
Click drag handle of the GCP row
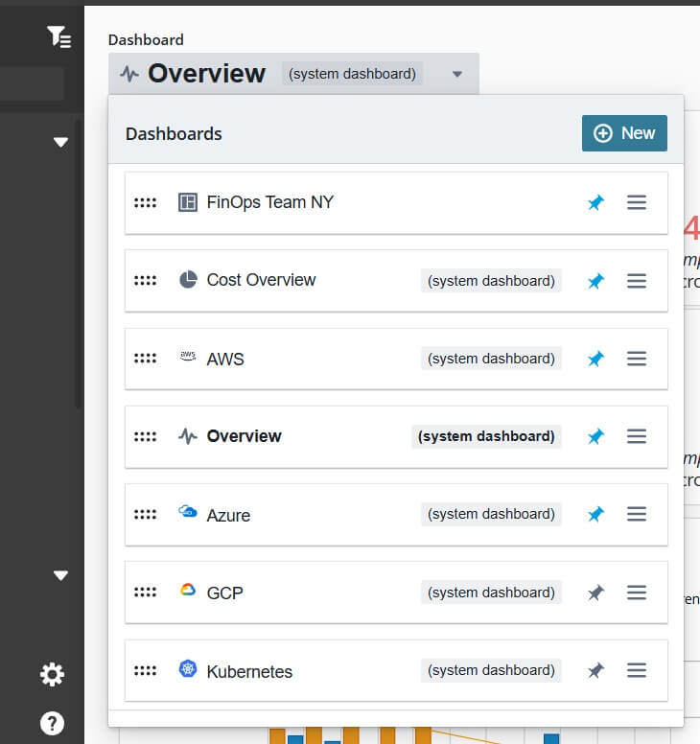tap(145, 593)
